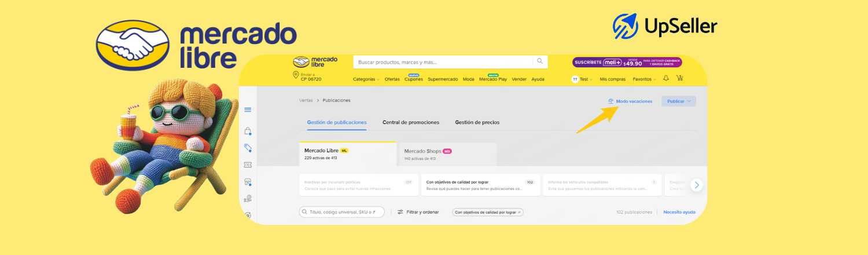Click the Mercado Libre header logo
868x255 pixels.
(x=315, y=61)
